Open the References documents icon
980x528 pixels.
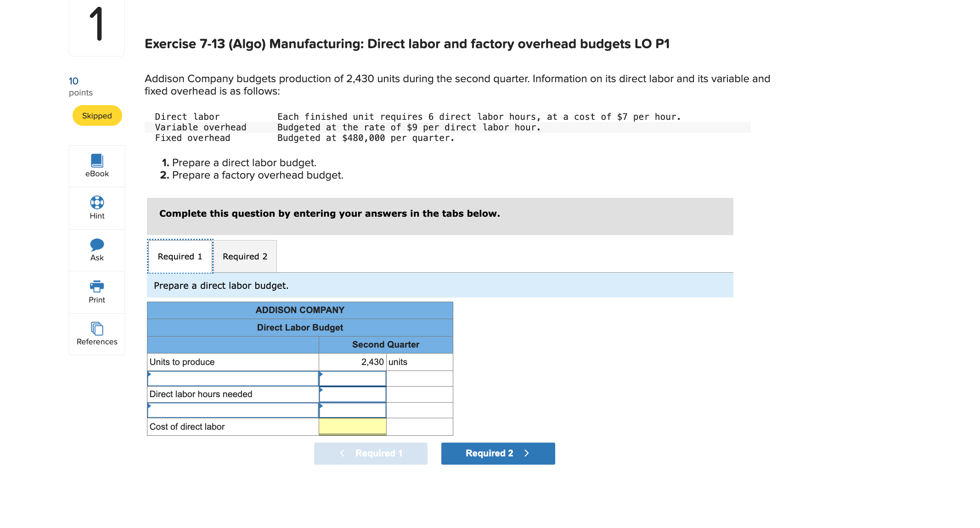97,328
